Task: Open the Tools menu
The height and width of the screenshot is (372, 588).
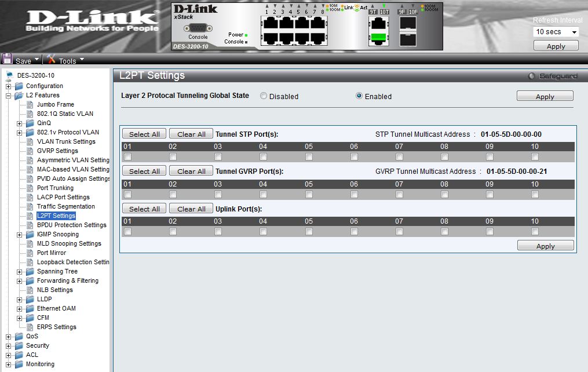Action: (82, 59)
